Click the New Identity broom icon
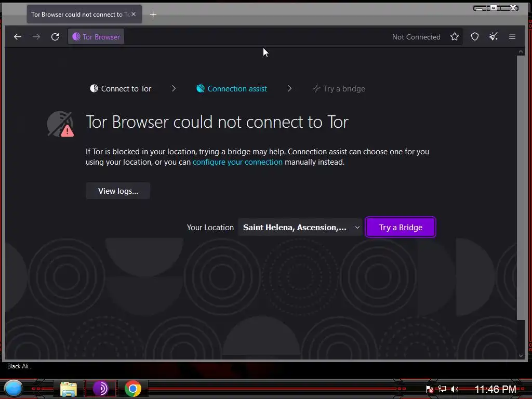The height and width of the screenshot is (399, 532). [x=494, y=37]
